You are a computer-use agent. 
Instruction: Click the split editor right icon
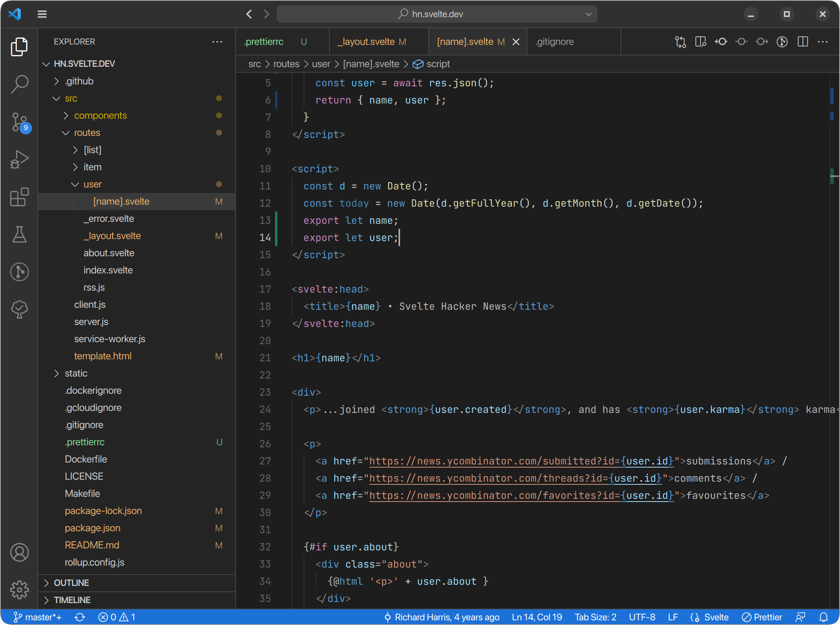point(802,42)
